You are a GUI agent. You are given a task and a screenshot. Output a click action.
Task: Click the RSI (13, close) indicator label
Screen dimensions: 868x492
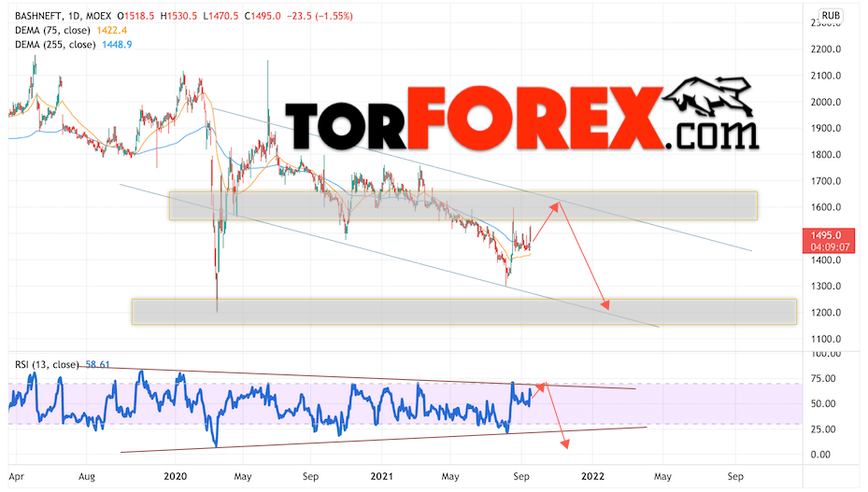click(47, 365)
